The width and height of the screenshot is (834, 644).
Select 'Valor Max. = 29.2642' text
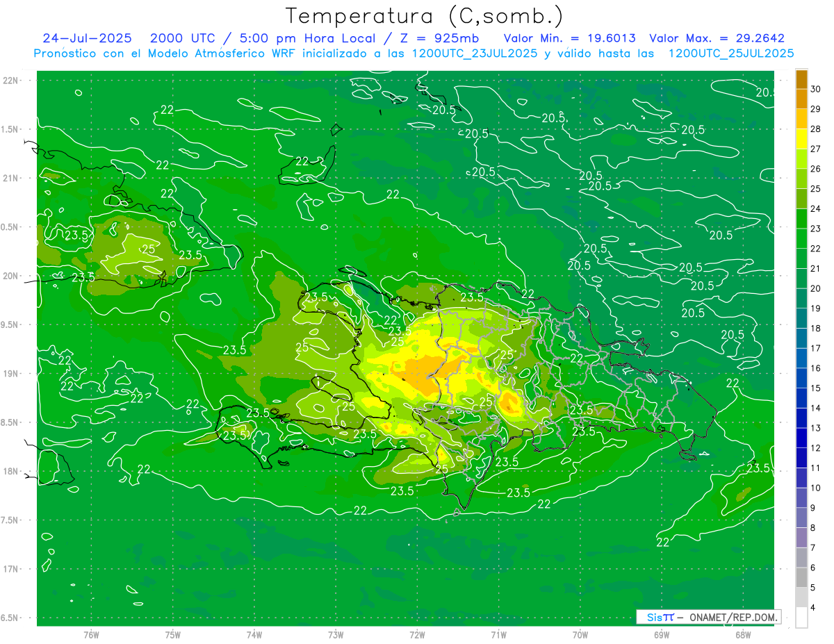(x=717, y=38)
